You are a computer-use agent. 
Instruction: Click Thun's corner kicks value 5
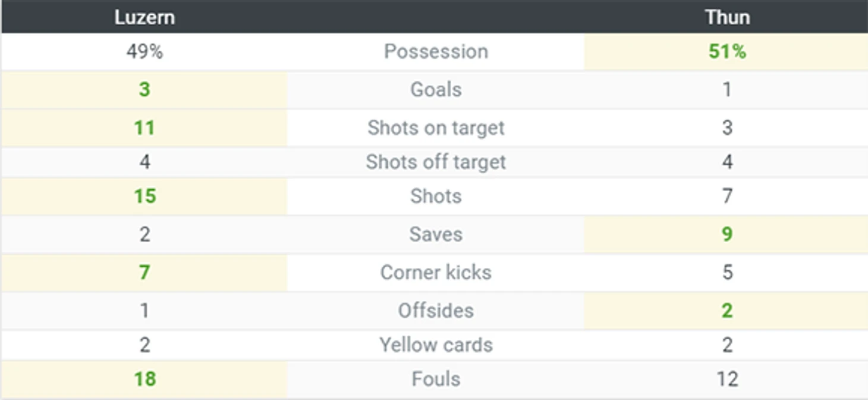pos(727,273)
